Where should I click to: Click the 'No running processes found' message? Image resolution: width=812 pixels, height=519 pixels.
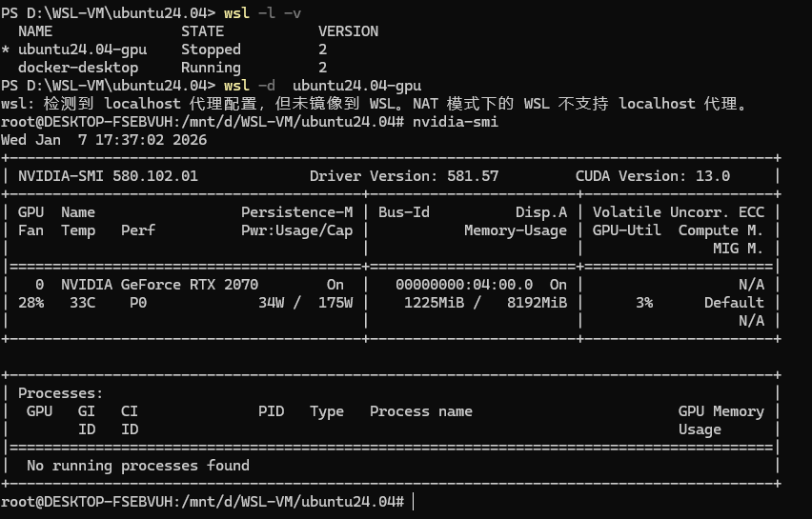tap(138, 466)
